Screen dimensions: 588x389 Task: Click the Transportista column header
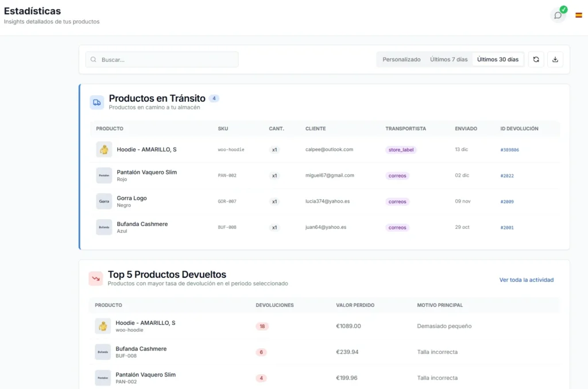(x=405, y=129)
